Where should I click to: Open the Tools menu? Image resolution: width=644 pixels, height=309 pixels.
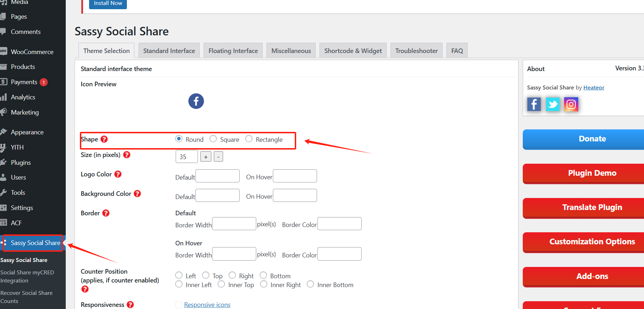tap(18, 193)
